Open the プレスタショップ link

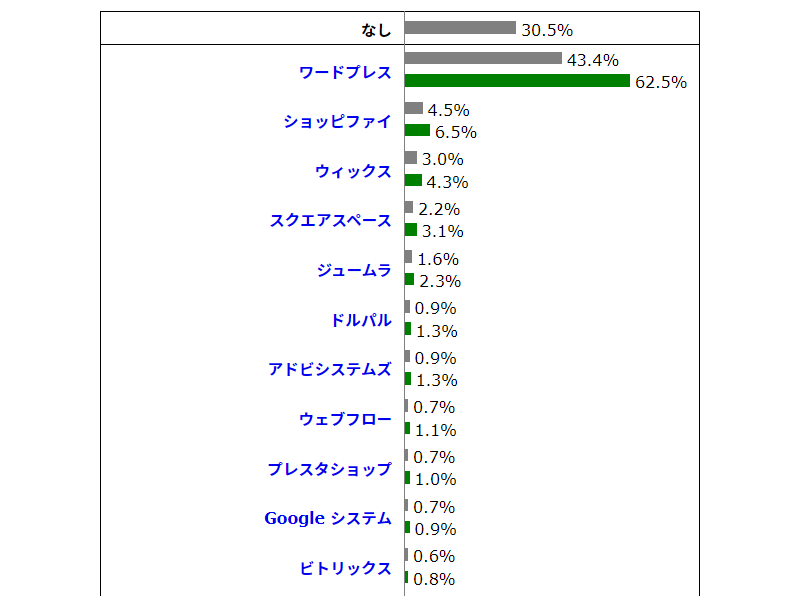(330, 469)
